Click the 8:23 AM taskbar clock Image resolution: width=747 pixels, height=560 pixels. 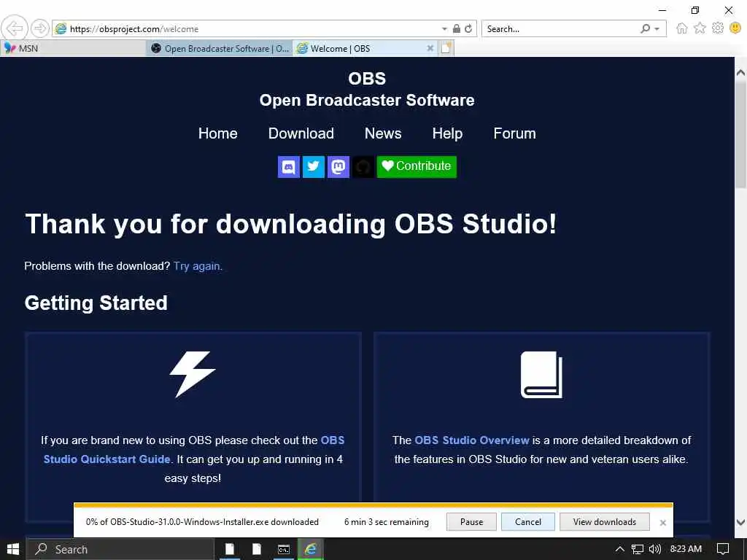point(686,549)
